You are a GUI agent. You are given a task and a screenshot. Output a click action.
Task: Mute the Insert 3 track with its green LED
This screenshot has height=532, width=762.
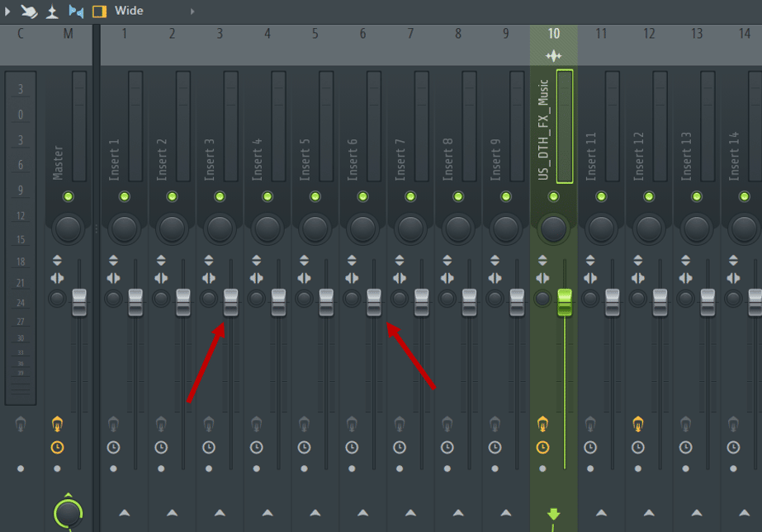point(219,196)
